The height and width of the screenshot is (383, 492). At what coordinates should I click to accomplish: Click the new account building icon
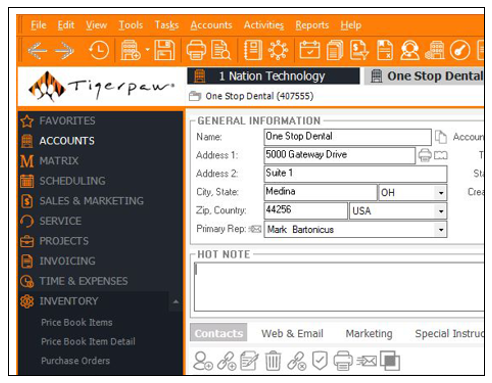coord(130,50)
